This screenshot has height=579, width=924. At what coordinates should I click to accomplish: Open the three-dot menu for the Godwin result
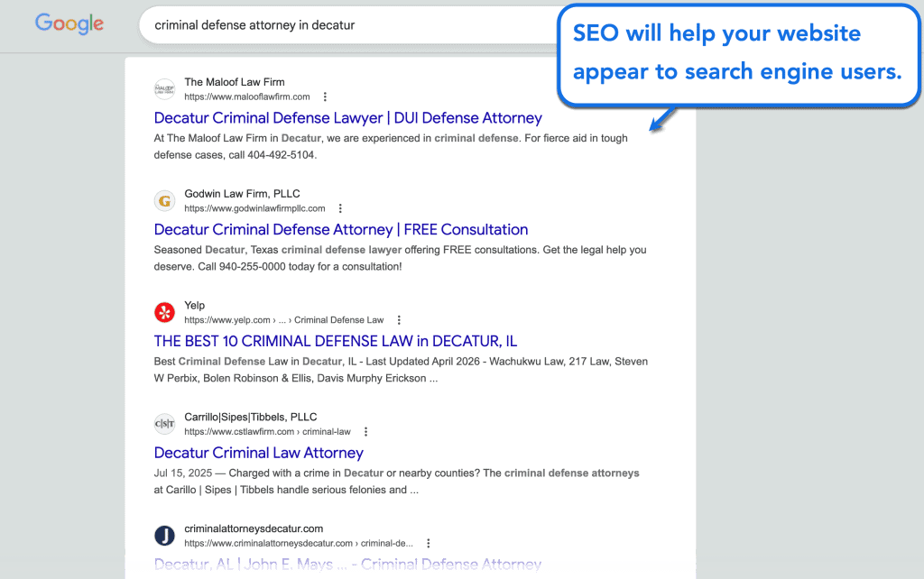click(340, 207)
